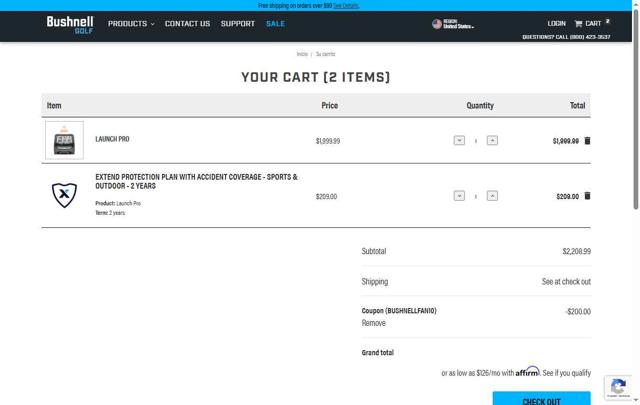The image size is (640, 405).
Task: Click the Affirm logo
Action: (527, 372)
